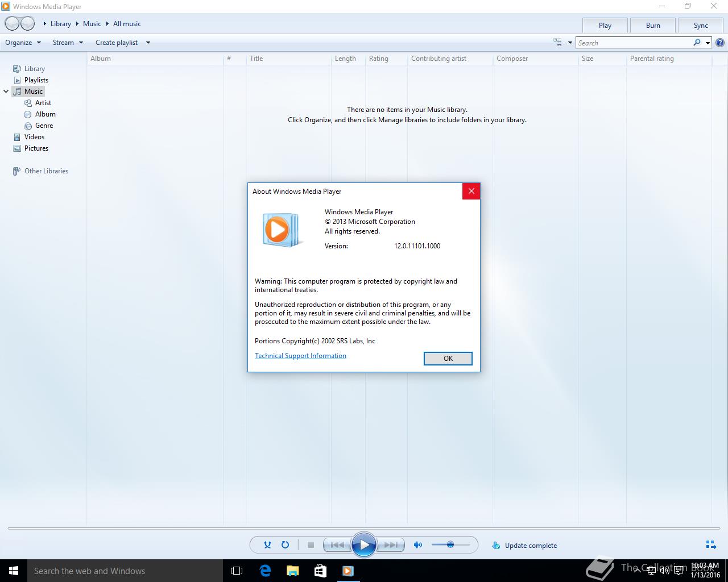The width and height of the screenshot is (728, 582).
Task: Click the seek bar above playback controls
Action: pos(364,529)
